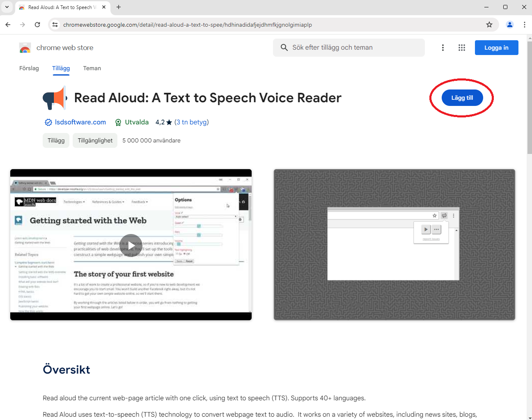Click the Tillägg category chip
Image resolution: width=532 pixels, height=420 pixels.
click(x=56, y=140)
